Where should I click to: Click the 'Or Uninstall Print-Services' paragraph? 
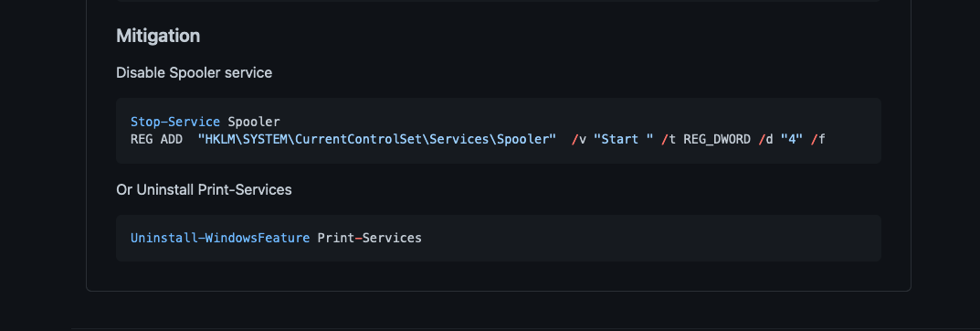[204, 189]
